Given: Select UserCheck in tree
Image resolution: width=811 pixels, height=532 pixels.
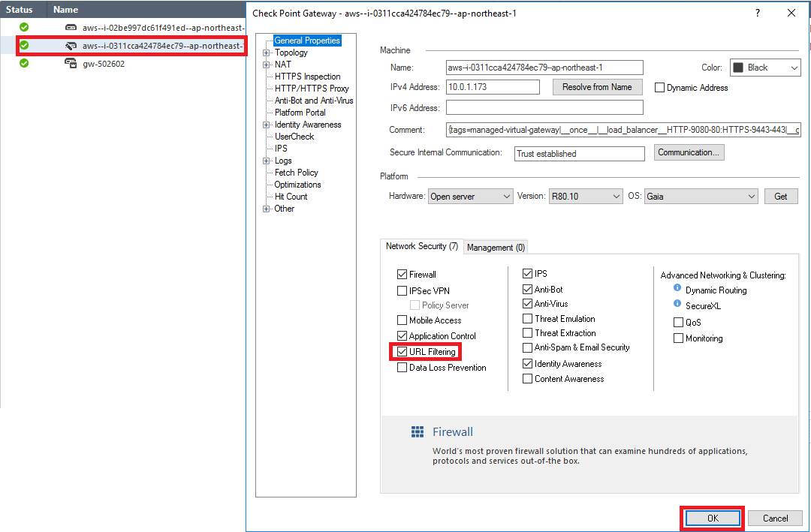Looking at the screenshot, I should pos(294,137).
